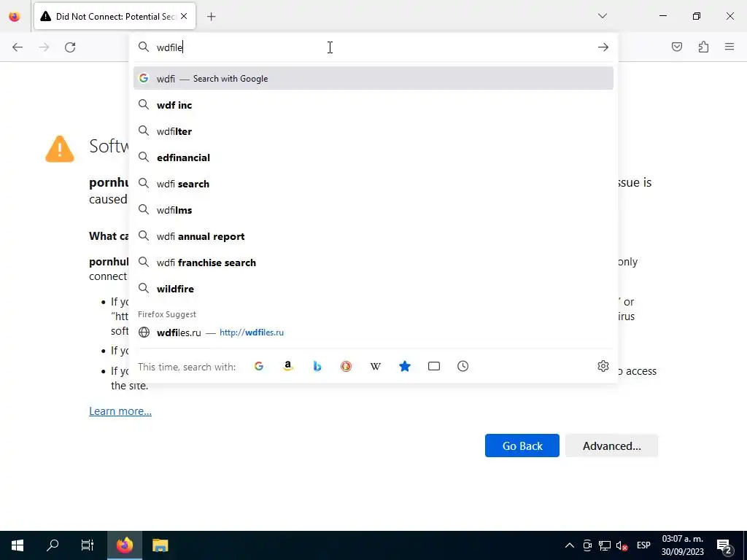This screenshot has height=560, width=747.
Task: Open File Explorer from taskbar
Action: coord(160,545)
